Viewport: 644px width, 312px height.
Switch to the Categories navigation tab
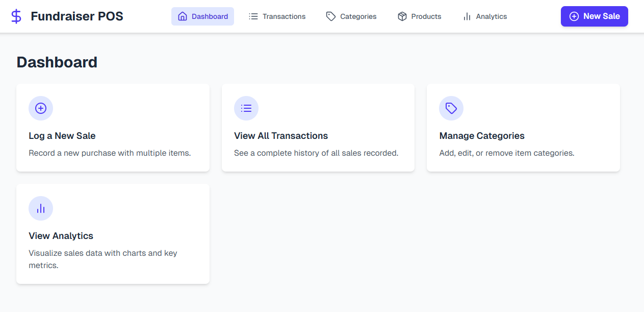tap(351, 16)
